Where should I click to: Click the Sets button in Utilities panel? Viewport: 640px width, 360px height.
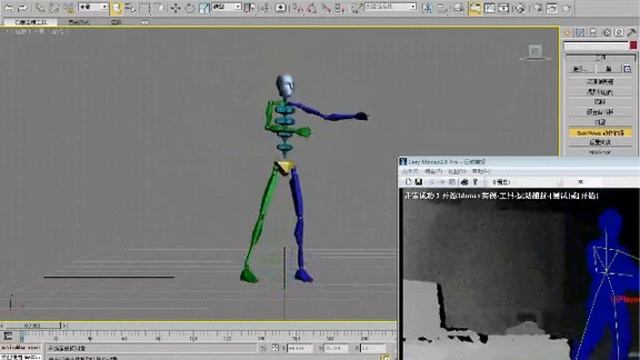point(608,69)
